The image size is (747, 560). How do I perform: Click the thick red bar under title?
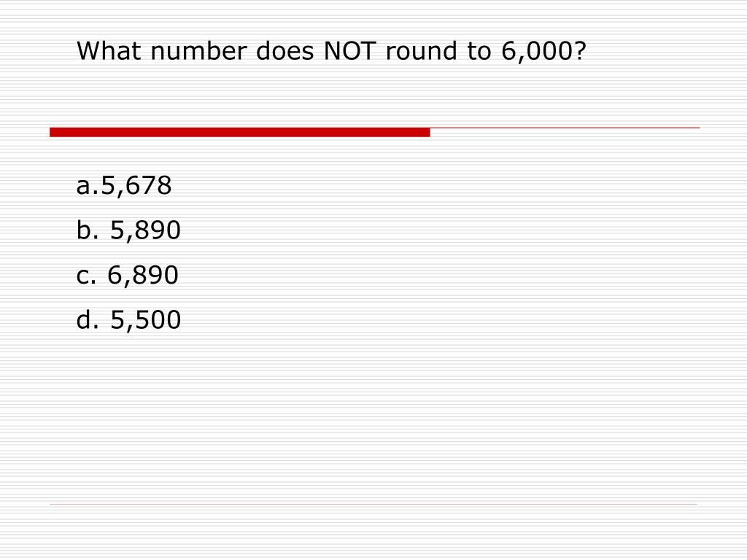point(239,133)
